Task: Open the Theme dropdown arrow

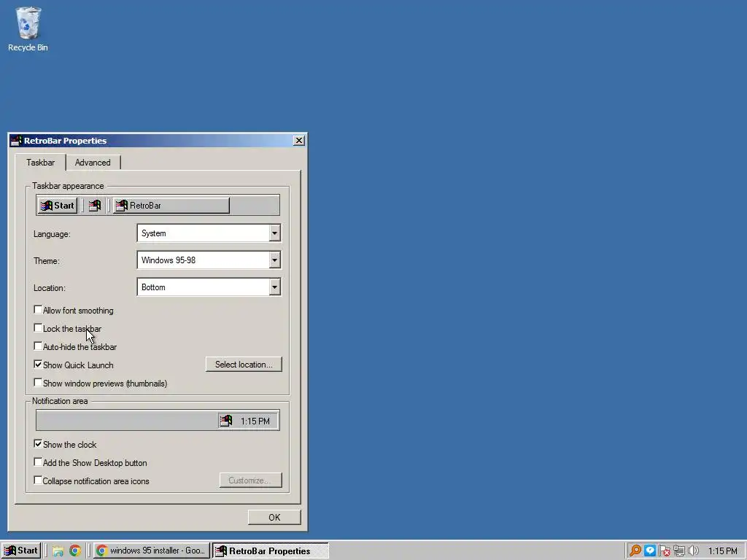Action: tap(274, 260)
